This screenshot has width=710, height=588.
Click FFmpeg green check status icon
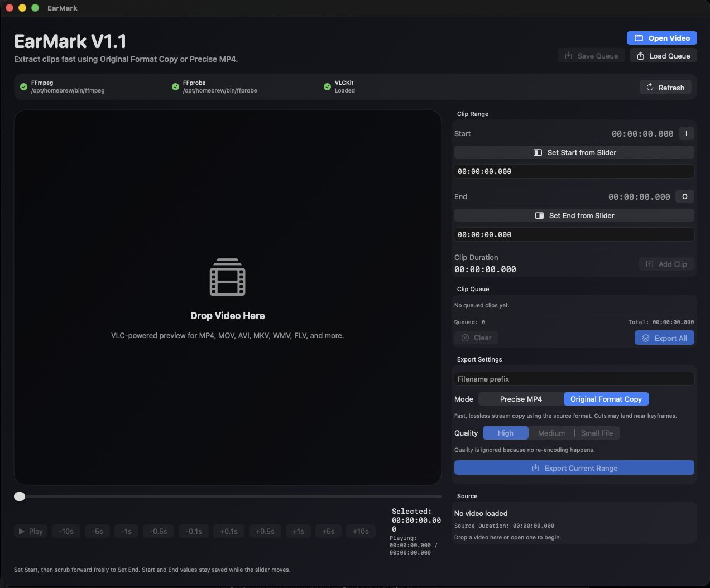(23, 86)
